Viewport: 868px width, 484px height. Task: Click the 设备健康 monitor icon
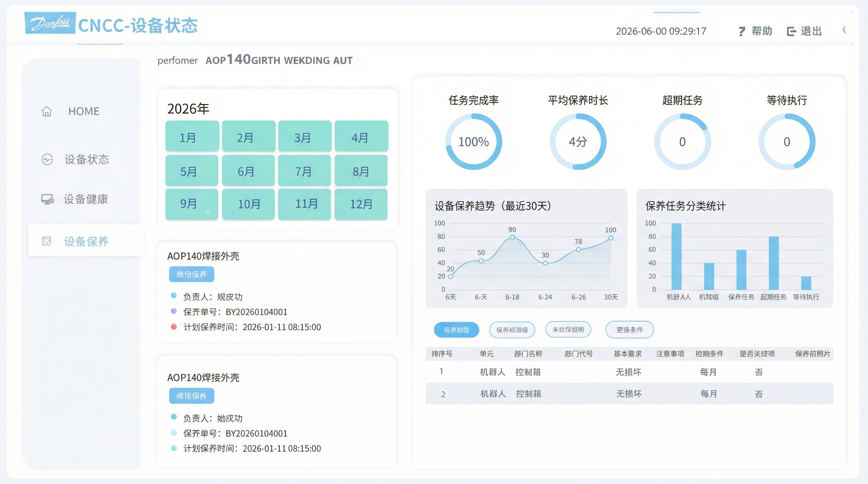47,199
